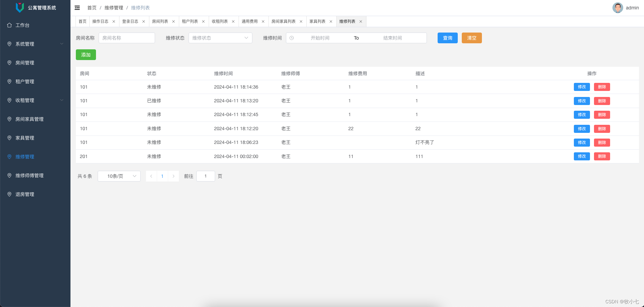The image size is (644, 307).
Task: Switch to the 家具列表 tab
Action: (317, 21)
